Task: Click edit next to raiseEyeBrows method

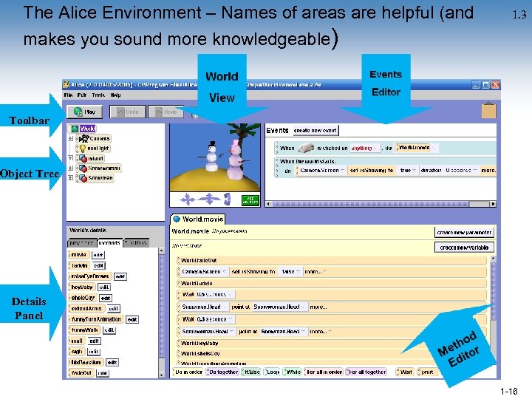Action: pyautogui.click(x=120, y=276)
